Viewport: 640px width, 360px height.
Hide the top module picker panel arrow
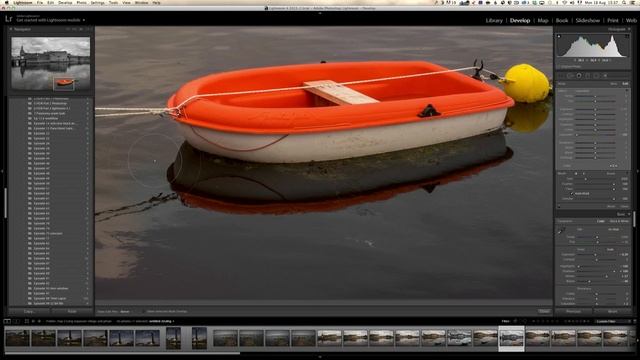tap(320, 13)
